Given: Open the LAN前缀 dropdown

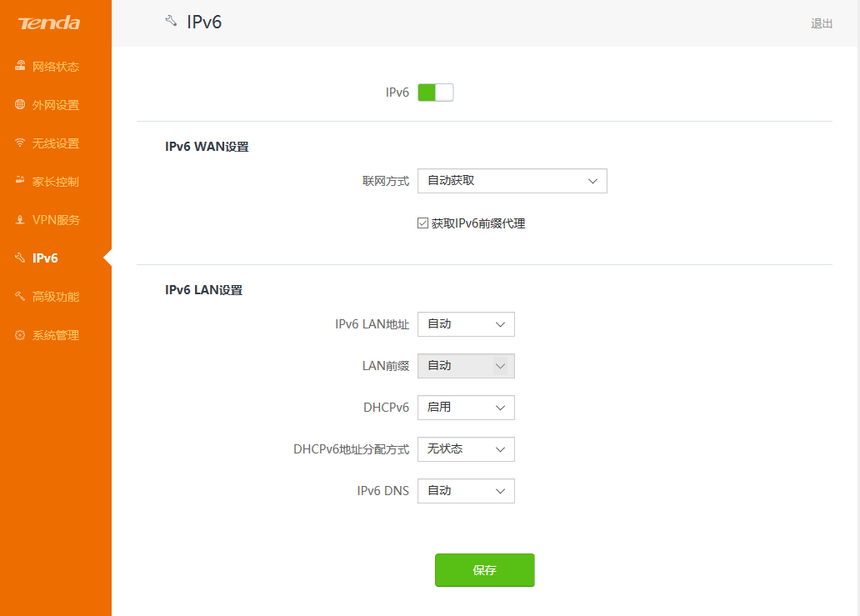Looking at the screenshot, I should 466,366.
